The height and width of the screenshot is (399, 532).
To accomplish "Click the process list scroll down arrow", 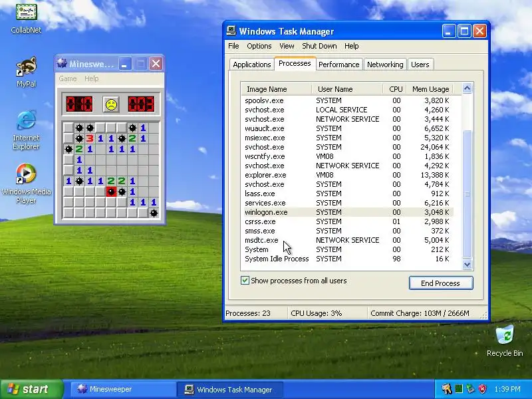I will (467, 264).
